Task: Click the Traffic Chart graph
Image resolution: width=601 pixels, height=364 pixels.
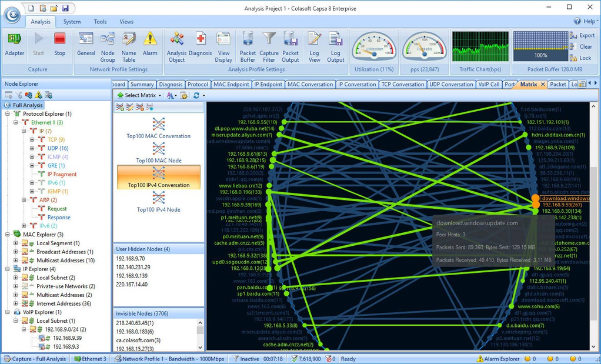Action: pos(480,46)
